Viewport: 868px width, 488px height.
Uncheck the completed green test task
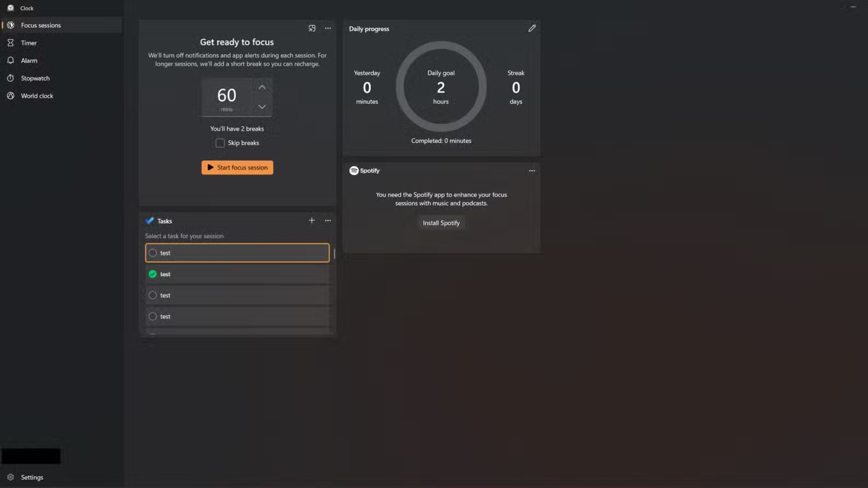tap(153, 274)
